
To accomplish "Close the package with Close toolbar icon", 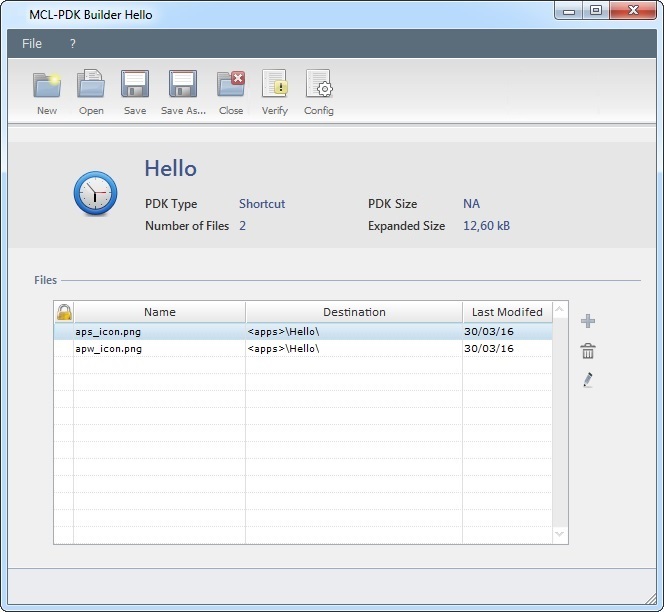I will pos(231,85).
